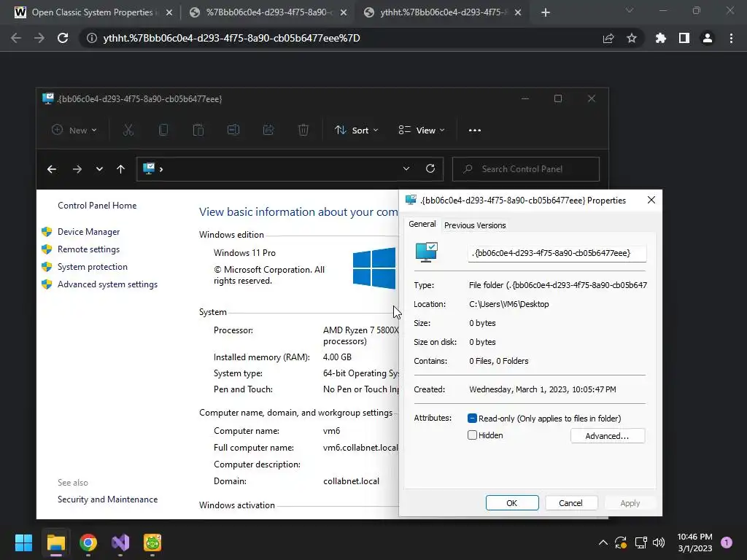
Task: Toggle the Read-only attribute checkbox
Action: [x=472, y=418]
